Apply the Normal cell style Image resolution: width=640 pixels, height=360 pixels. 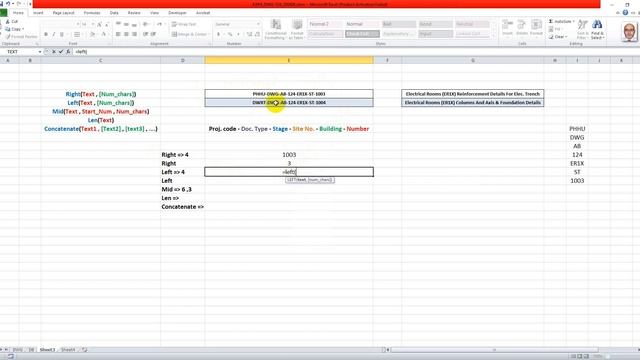point(362,24)
